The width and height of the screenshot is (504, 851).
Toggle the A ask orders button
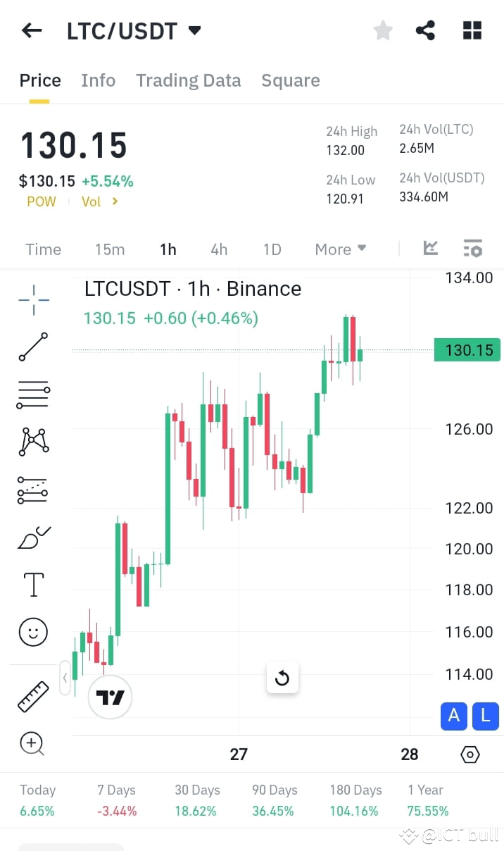tap(453, 716)
